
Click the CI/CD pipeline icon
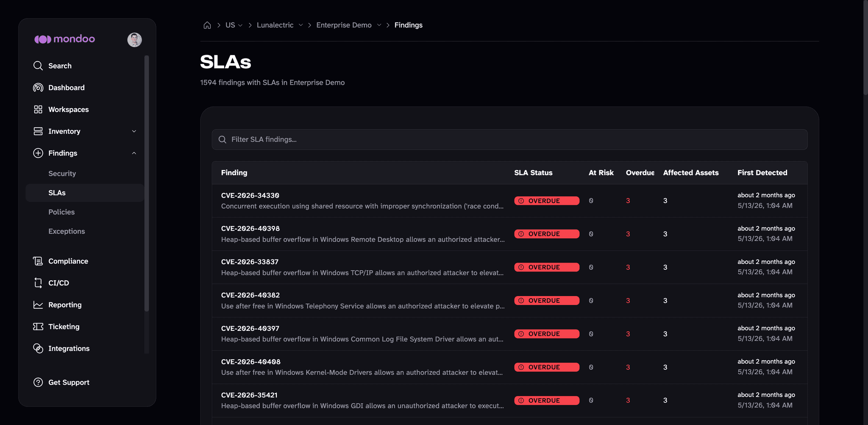tap(38, 283)
